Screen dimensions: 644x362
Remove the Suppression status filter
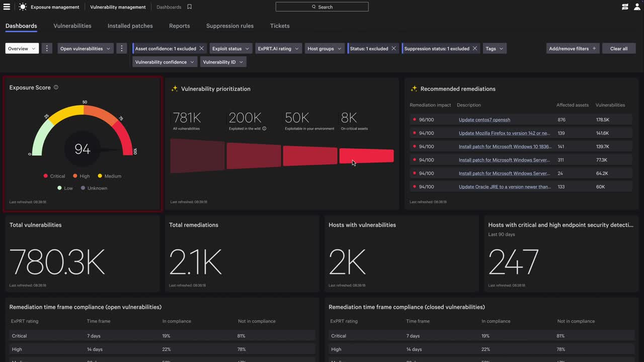coord(474,49)
